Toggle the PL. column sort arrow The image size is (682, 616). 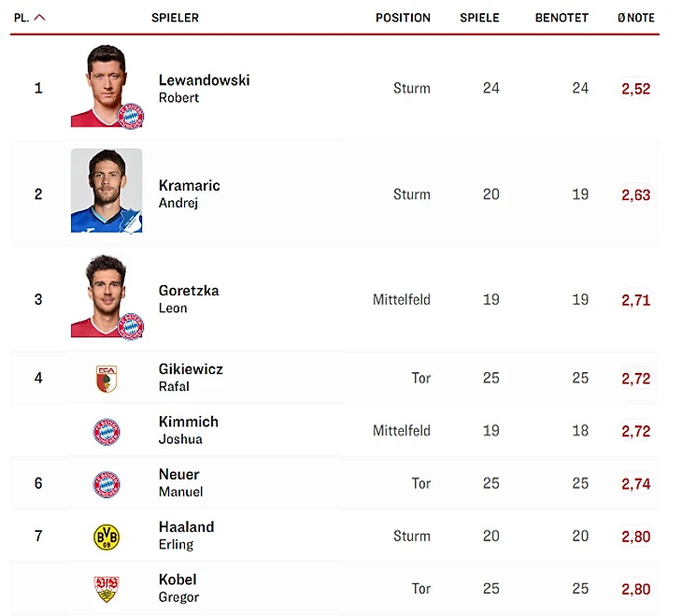[x=39, y=18]
